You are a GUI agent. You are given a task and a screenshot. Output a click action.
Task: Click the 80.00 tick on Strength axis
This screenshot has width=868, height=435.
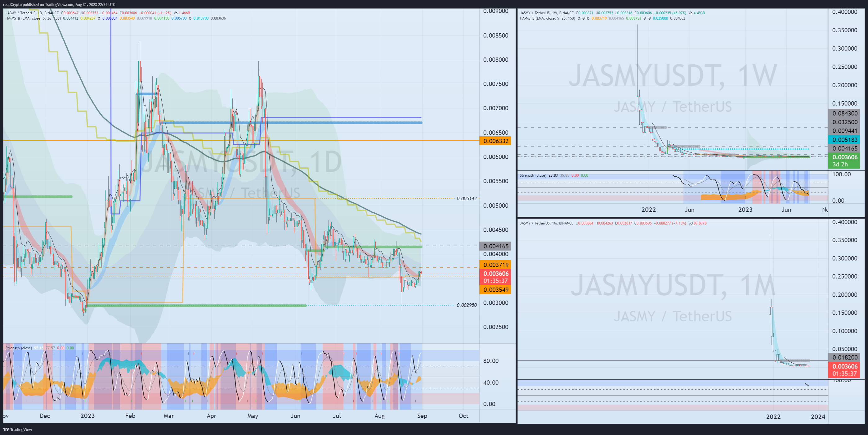490,361
